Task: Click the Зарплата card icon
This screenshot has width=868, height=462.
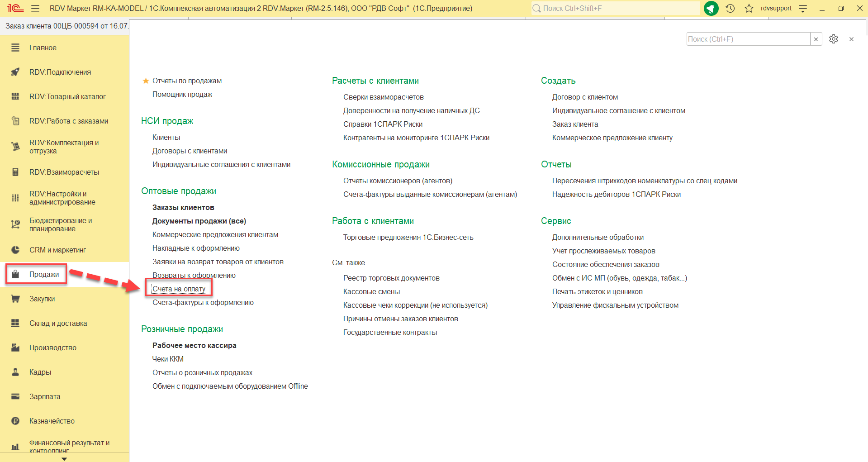Action: tap(15, 396)
